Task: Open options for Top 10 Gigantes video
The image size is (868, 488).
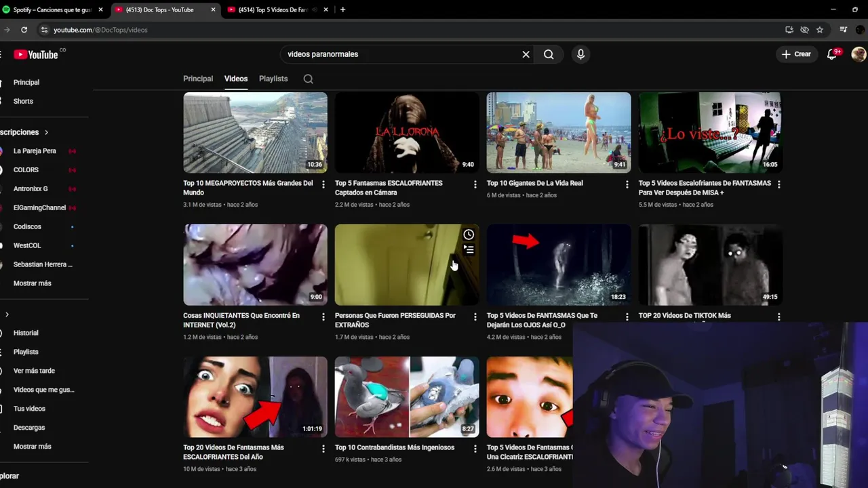Action: click(x=627, y=184)
